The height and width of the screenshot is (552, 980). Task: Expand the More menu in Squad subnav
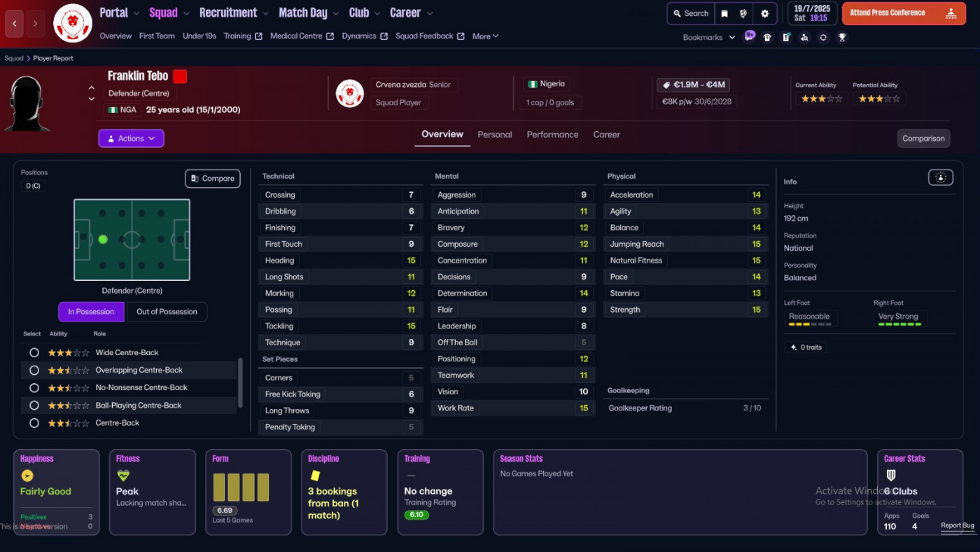coord(485,36)
